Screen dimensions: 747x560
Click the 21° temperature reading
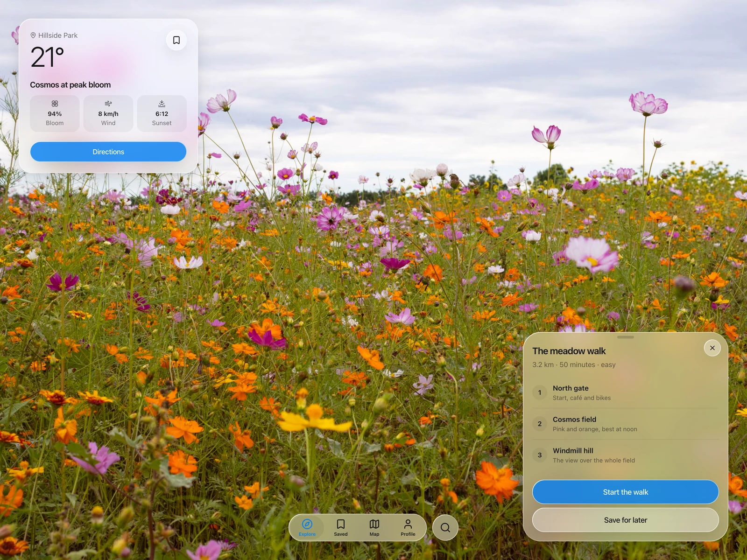47,57
